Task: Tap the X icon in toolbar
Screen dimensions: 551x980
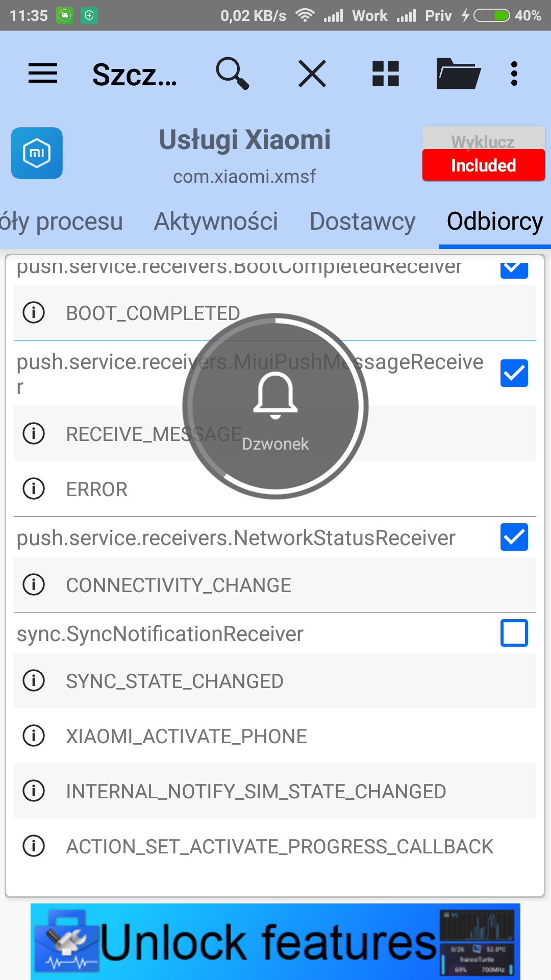Action: (312, 73)
